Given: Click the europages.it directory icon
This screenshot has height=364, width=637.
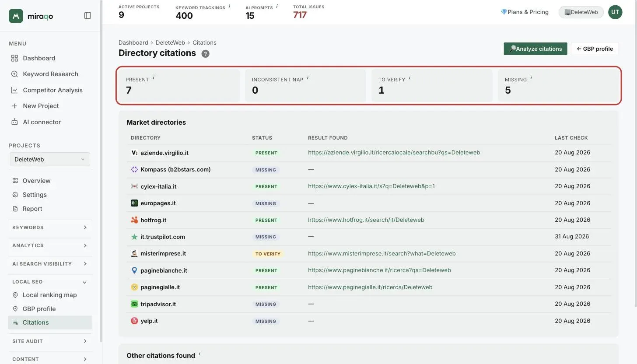Looking at the screenshot, I should coord(134,203).
